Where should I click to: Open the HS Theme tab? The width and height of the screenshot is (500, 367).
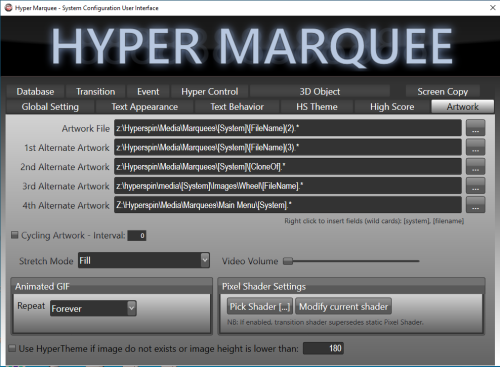point(317,107)
